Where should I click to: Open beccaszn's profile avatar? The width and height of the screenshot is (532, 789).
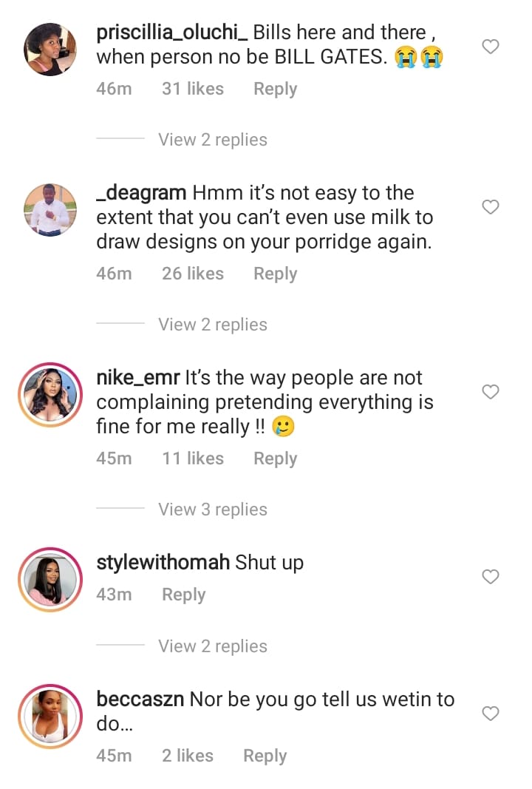(50, 717)
